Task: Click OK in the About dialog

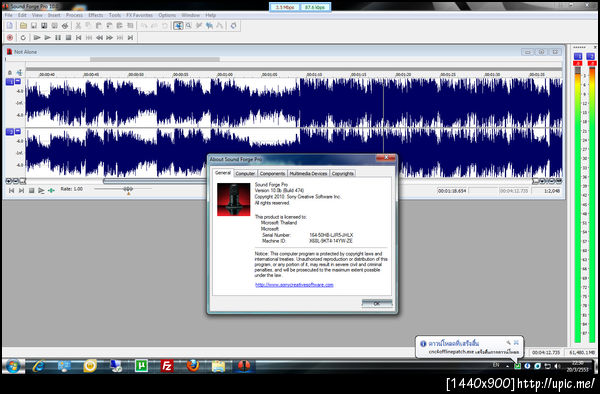Action: tap(377, 303)
